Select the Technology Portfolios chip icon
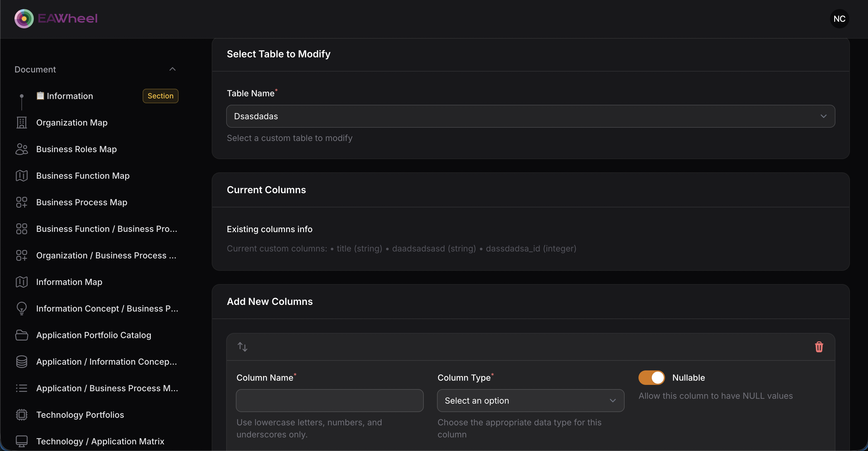 pos(22,414)
